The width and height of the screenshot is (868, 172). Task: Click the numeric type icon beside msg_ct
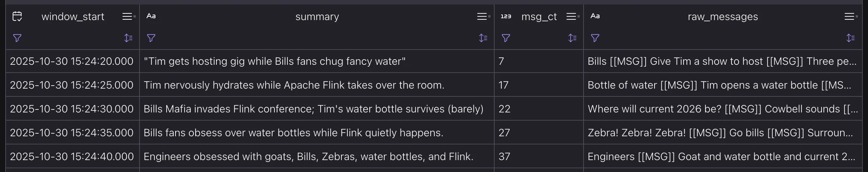[x=506, y=16]
